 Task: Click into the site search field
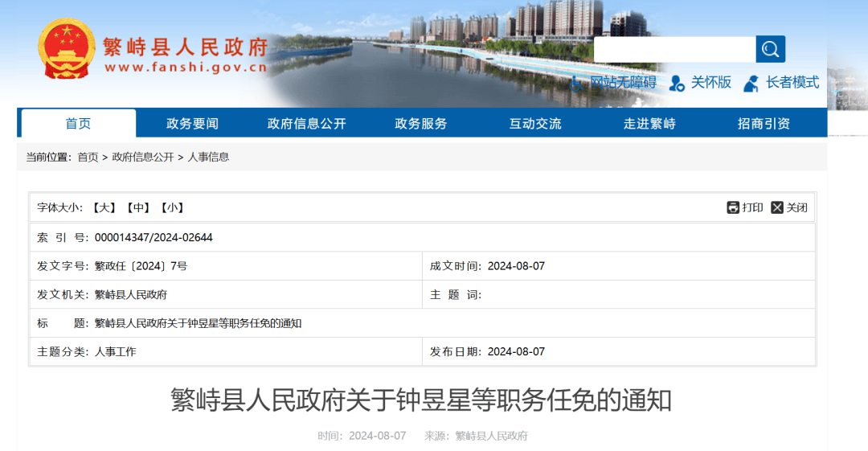pos(675,49)
